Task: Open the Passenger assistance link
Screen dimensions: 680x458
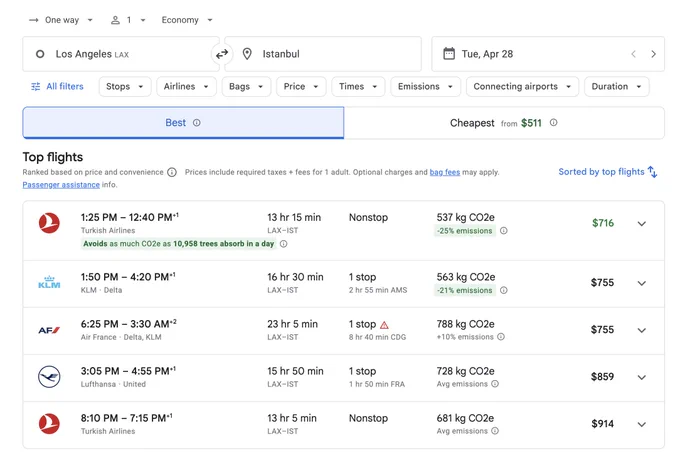Action: coord(61,185)
